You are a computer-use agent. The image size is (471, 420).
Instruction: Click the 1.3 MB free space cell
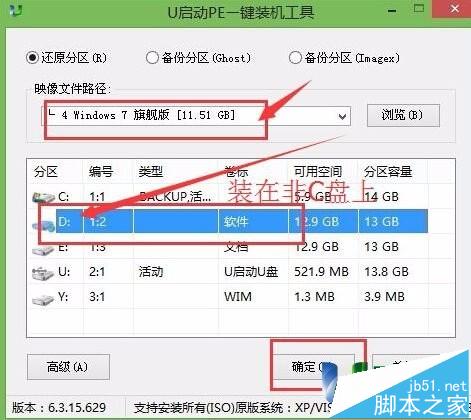(314, 297)
